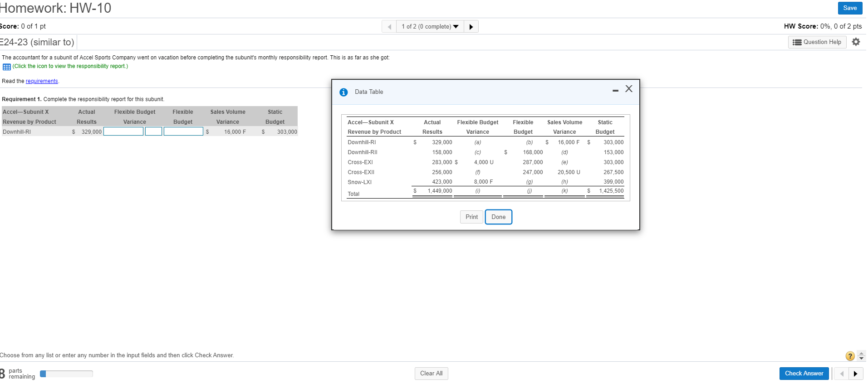Image resolution: width=868 pixels, height=384 pixels.
Task: Open the question selector dropdown
Action: click(x=430, y=27)
